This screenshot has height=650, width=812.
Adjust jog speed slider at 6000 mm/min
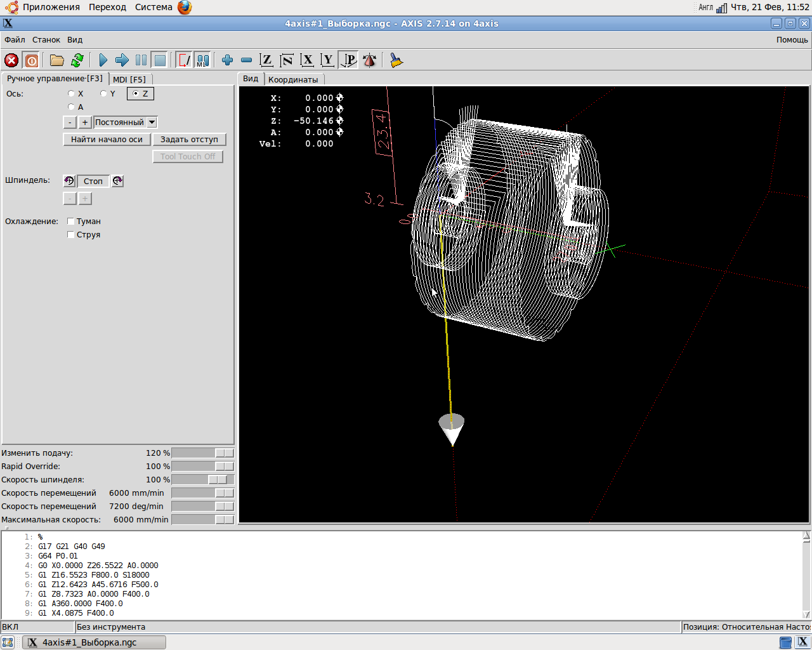(225, 493)
